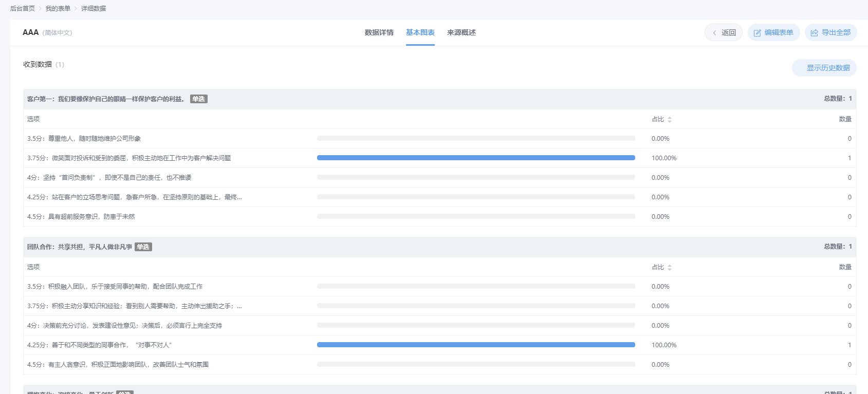Viewport: 868px width, 394px height.
Task: Click the AAA form title
Action: coord(30,32)
